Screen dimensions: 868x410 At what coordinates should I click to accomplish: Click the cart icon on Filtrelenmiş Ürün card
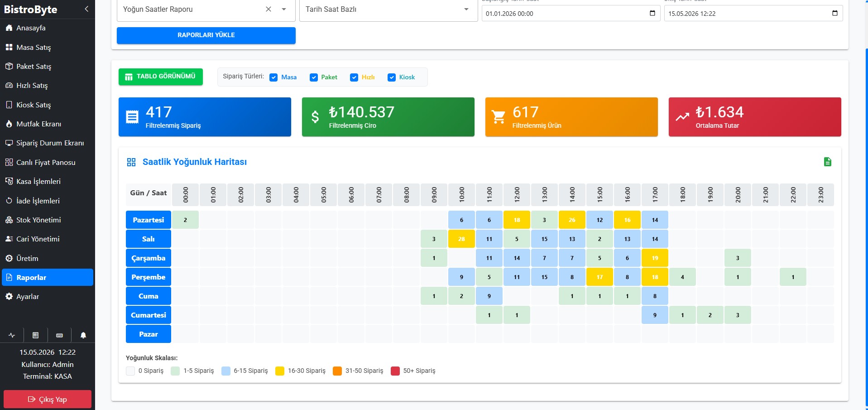click(x=499, y=117)
